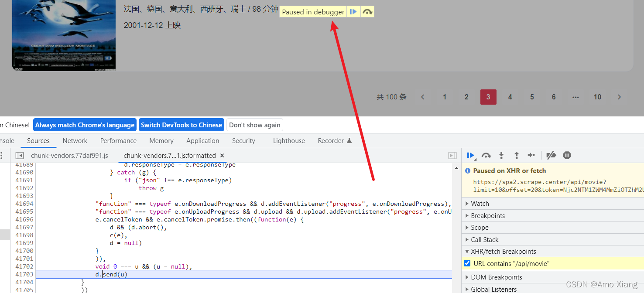Hide the debugger sidebar
Viewport: 644px width, 293px height.
452,156
